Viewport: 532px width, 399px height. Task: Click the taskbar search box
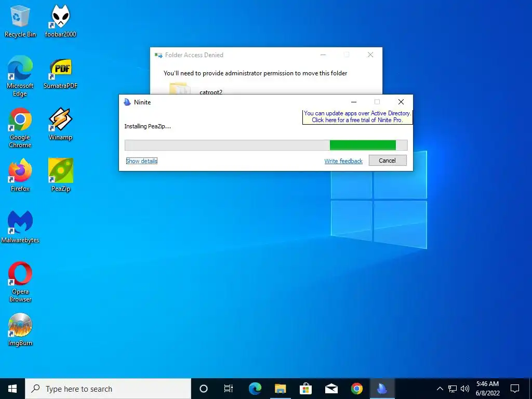coord(108,389)
